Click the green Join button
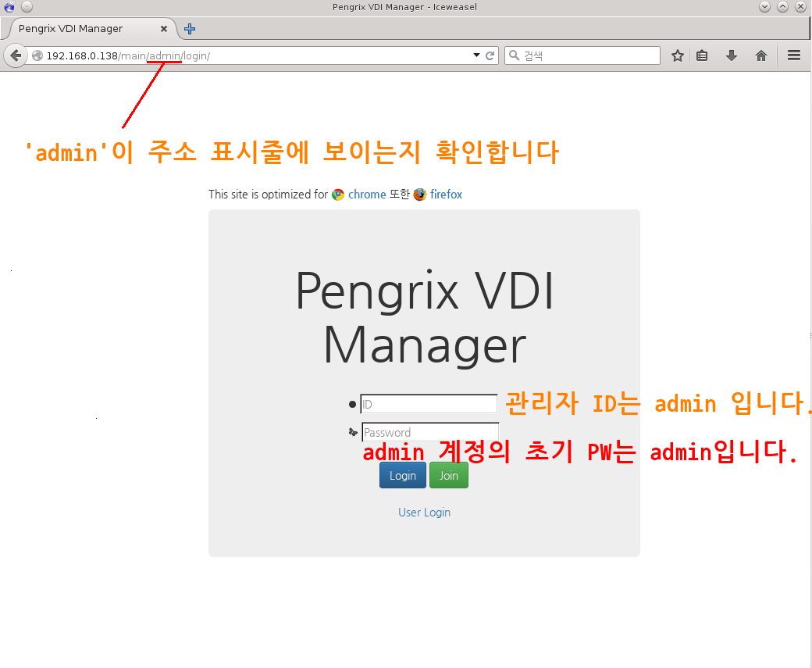The width and height of the screenshot is (812, 668). [x=448, y=475]
